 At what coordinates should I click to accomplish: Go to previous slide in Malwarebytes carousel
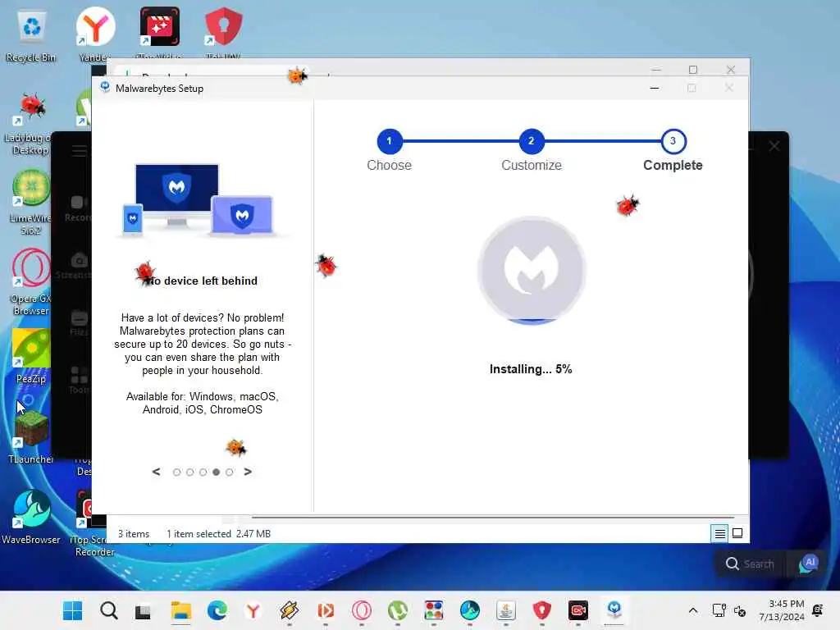coord(156,472)
